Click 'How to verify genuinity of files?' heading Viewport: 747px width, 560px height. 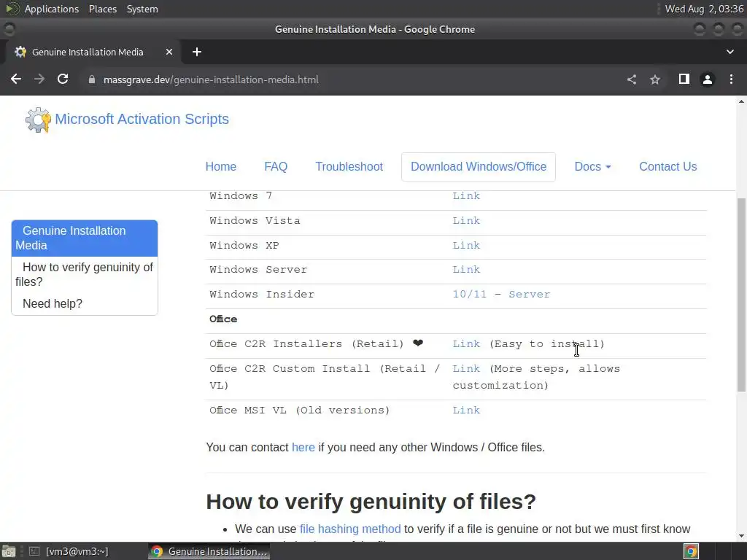pyautogui.click(x=371, y=502)
